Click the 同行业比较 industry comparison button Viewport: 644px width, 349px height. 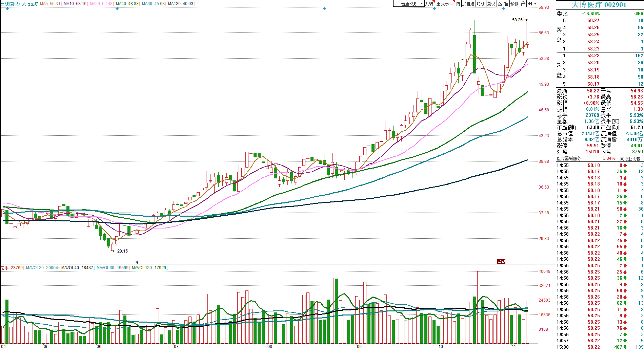630,158
